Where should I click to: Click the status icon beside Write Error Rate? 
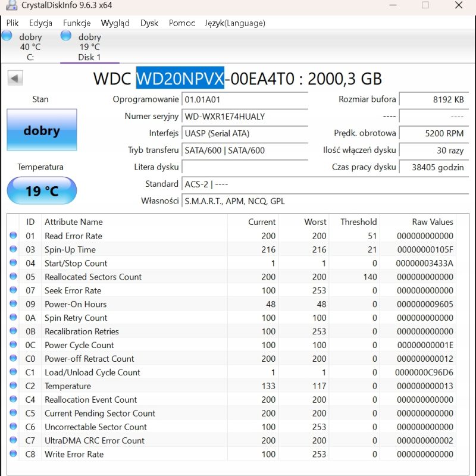click(x=14, y=455)
